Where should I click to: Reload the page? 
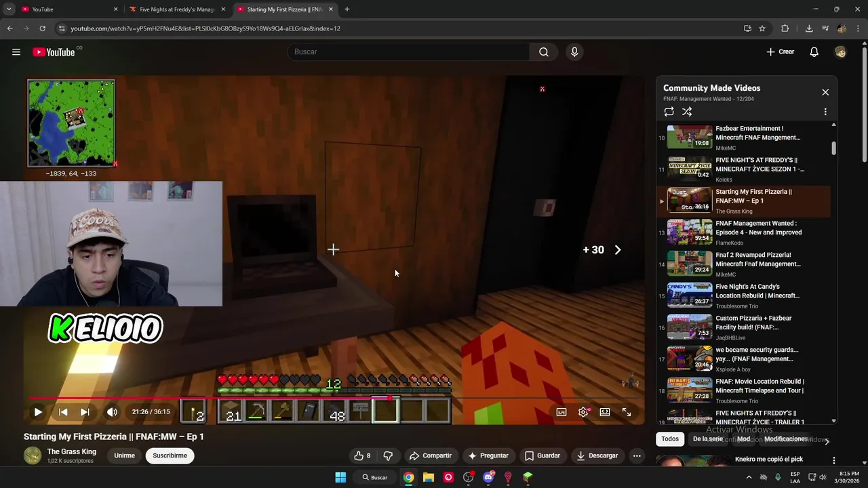point(42,28)
